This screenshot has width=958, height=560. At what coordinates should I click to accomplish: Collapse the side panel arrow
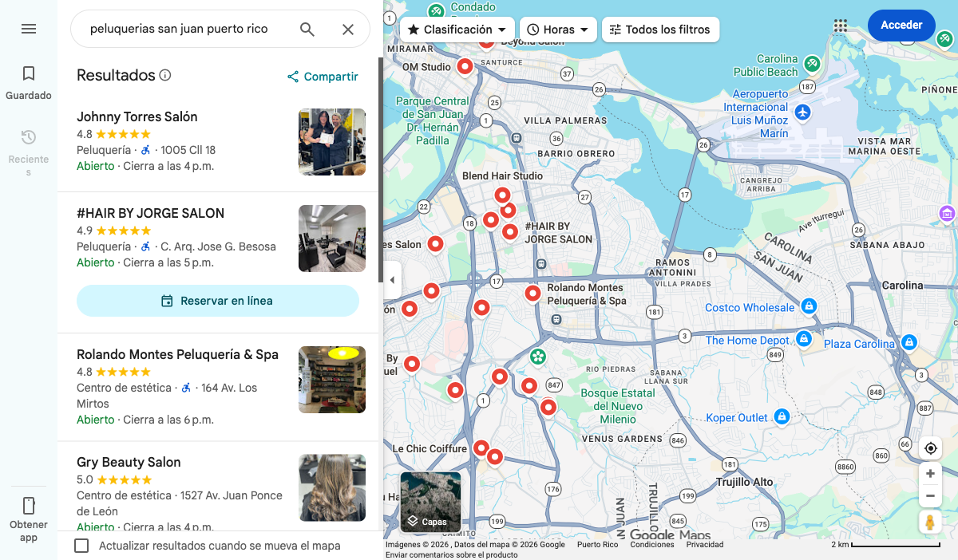tap(391, 280)
